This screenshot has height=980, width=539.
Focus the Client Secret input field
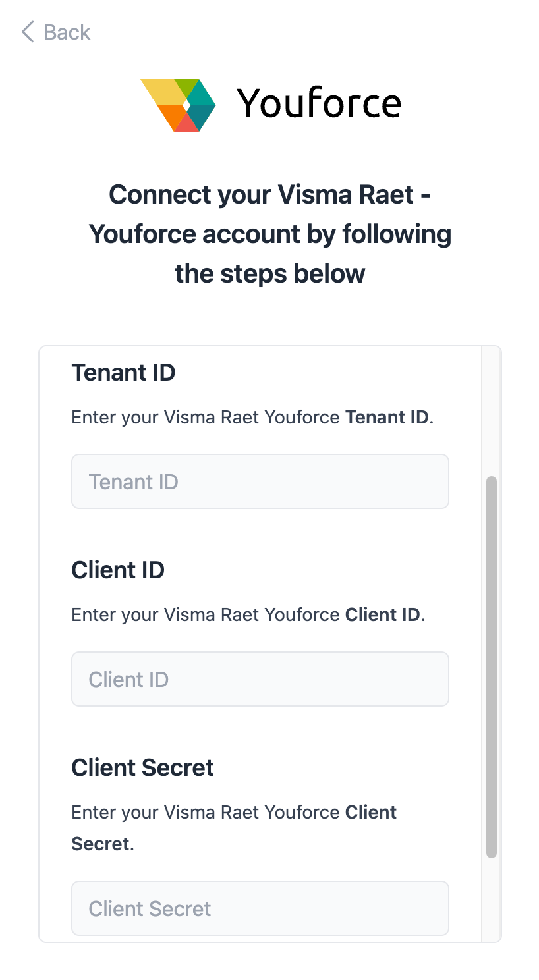260,908
